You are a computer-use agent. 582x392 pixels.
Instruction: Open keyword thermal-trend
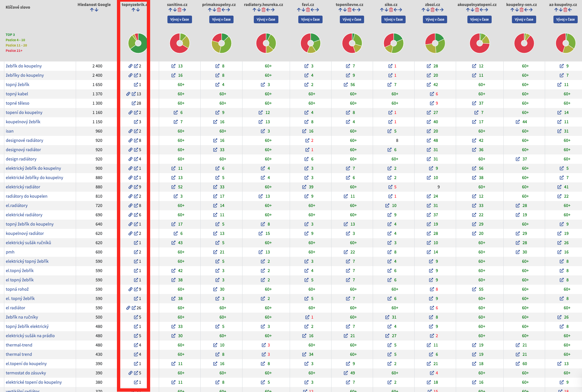tap(19, 345)
